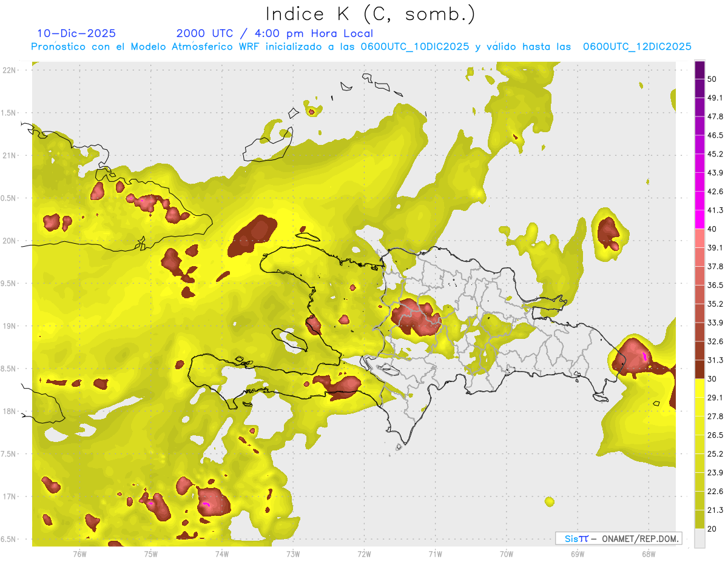Click the colorbar value '33.9'
Viewport: 728px width, 562px height.
(x=715, y=323)
